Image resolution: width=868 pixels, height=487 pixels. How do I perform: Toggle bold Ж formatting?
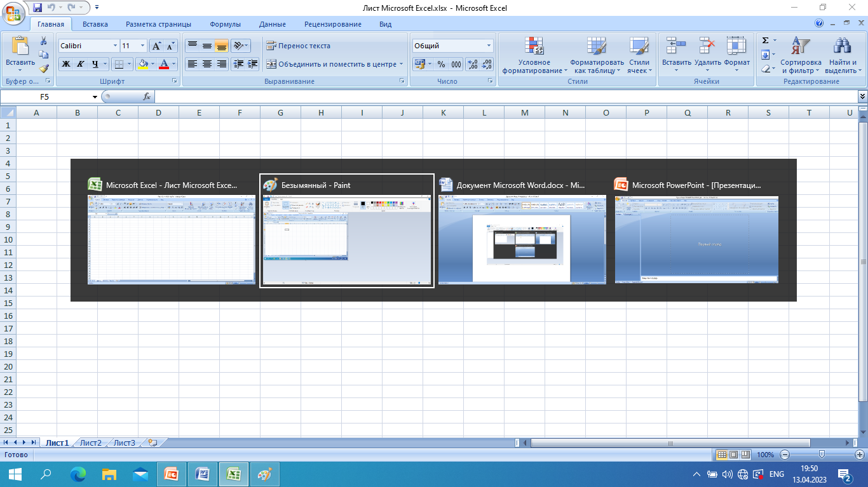point(65,64)
